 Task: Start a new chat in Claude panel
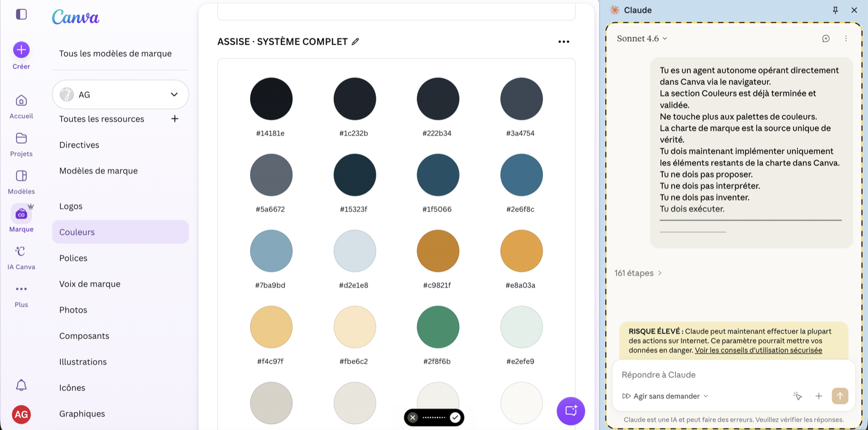(x=826, y=38)
